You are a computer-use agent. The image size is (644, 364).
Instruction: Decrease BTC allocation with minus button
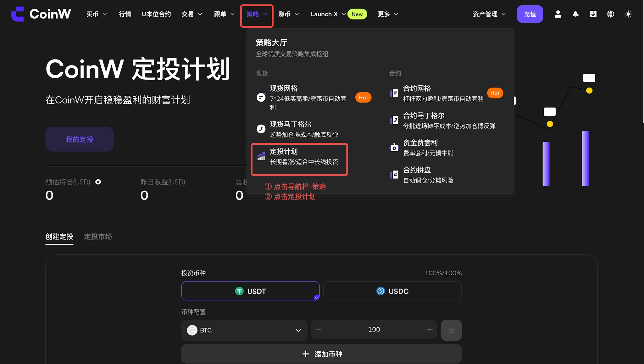pos(319,329)
